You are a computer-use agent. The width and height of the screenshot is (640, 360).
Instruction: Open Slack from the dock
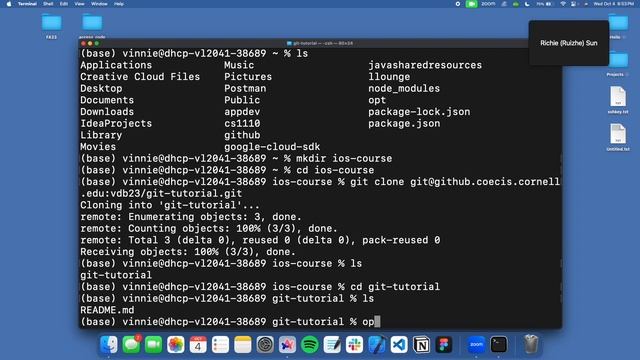click(x=354, y=345)
